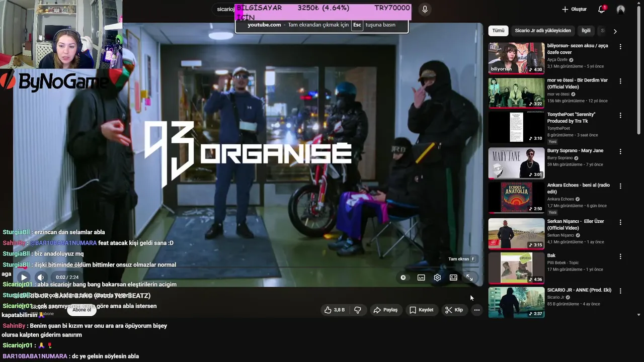Image resolution: width=644 pixels, height=362 pixels.
Task: Open the account avatar menu
Action: pyautogui.click(x=621, y=10)
